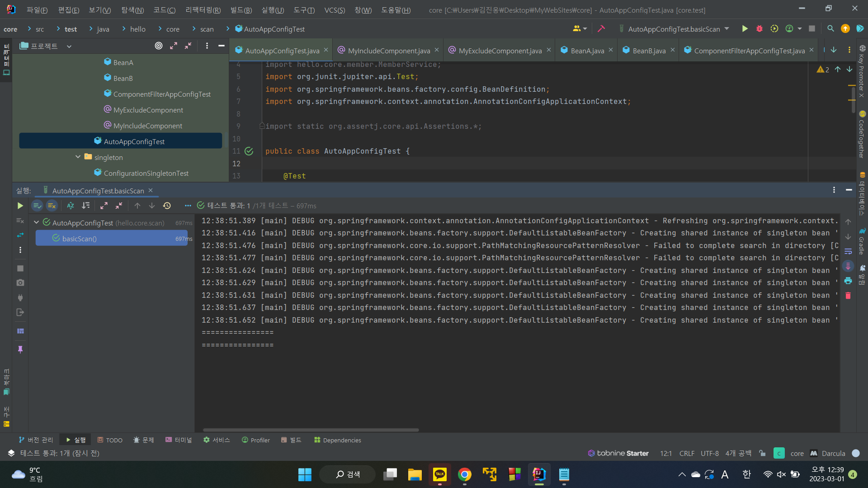Toggle auto-test rerun icon in run sidebar
The width and height of the screenshot is (868, 488).
[x=20, y=235]
